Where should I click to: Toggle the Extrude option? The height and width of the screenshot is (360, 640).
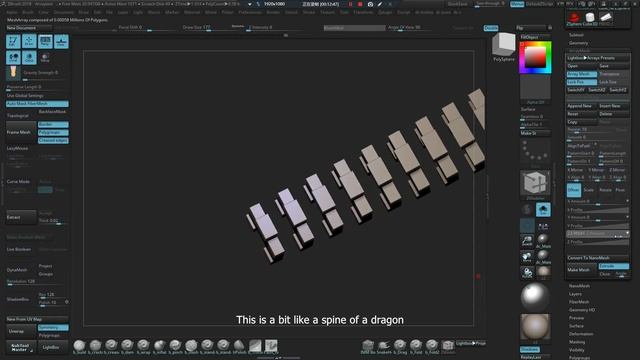pos(614,266)
